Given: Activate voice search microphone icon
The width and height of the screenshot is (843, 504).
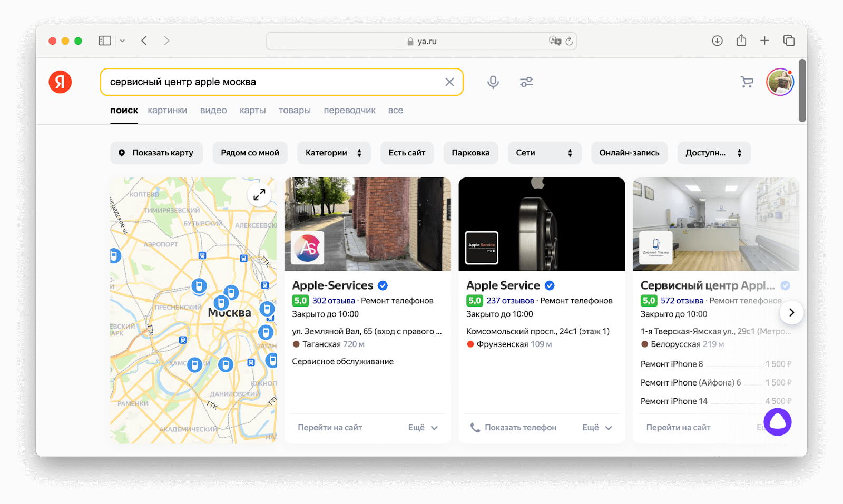Looking at the screenshot, I should pyautogui.click(x=493, y=82).
